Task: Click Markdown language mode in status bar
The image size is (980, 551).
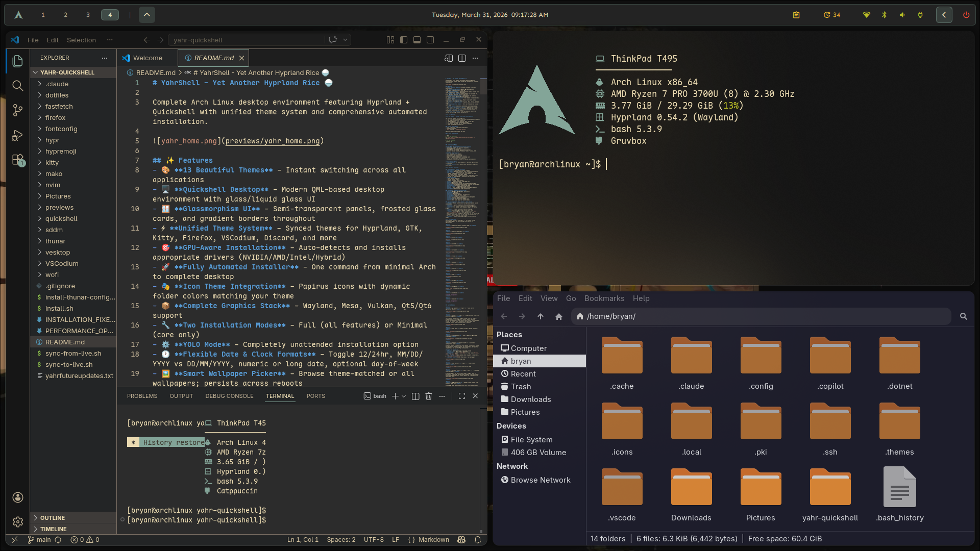Action: (434, 540)
